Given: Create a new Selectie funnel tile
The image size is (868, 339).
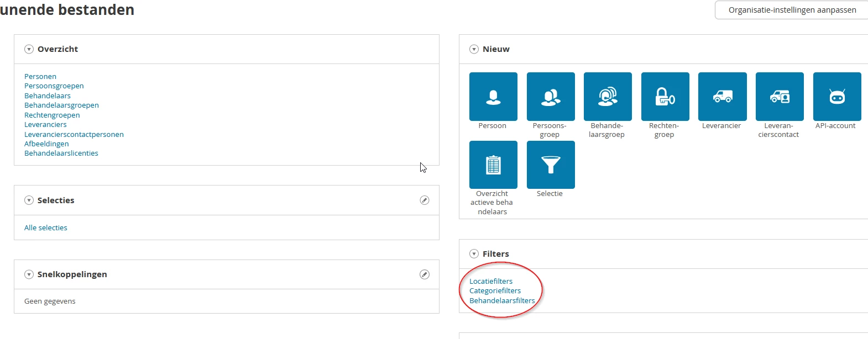Looking at the screenshot, I should (551, 165).
